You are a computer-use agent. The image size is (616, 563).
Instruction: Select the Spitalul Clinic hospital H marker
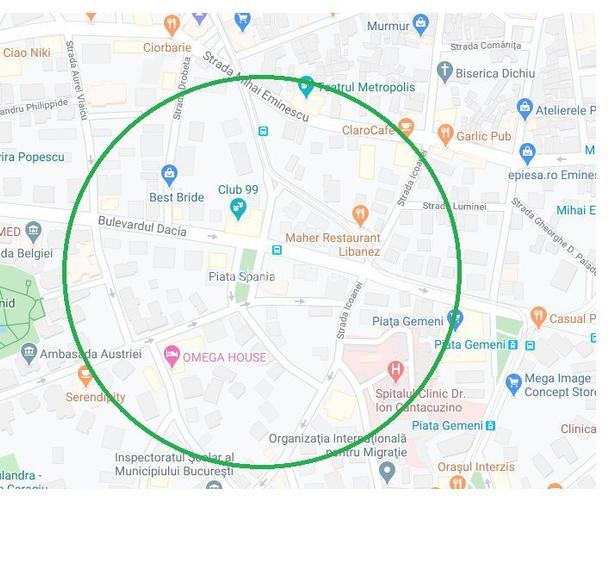396,371
